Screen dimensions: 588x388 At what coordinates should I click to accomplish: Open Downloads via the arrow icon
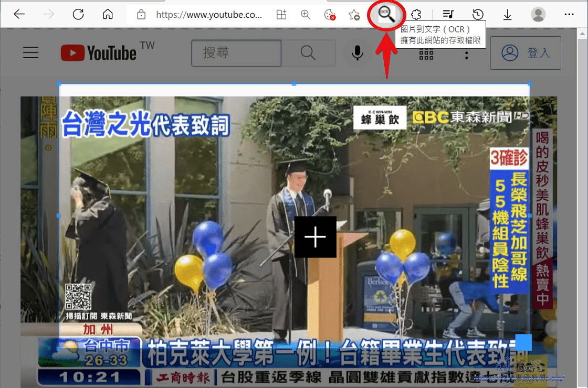(x=507, y=14)
